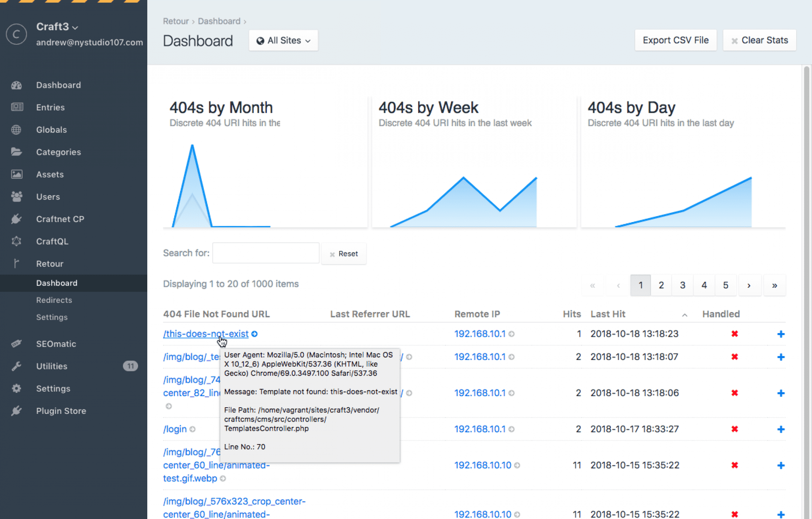The image size is (812, 519).
Task: Sort by Remote IP column header
Action: pyautogui.click(x=477, y=314)
